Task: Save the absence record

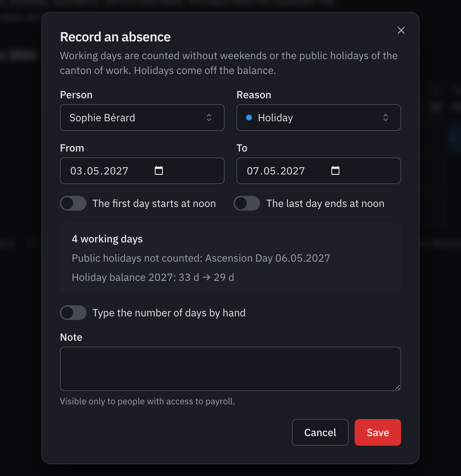Action: [378, 432]
